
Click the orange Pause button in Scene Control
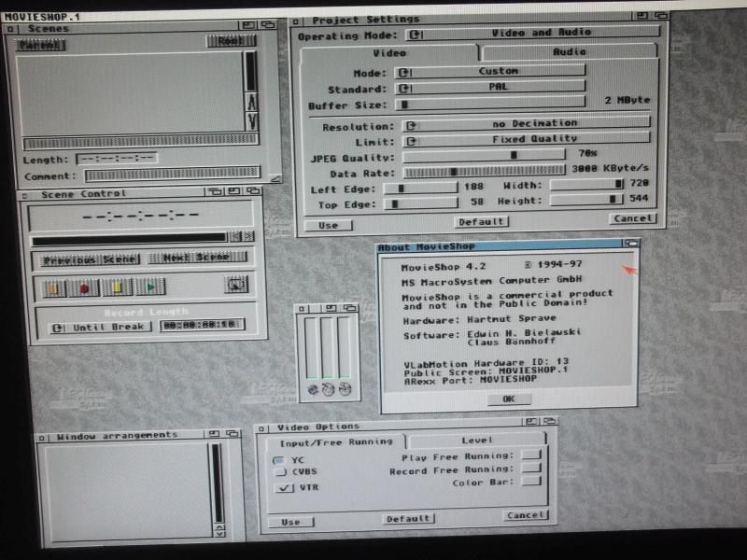53,287
